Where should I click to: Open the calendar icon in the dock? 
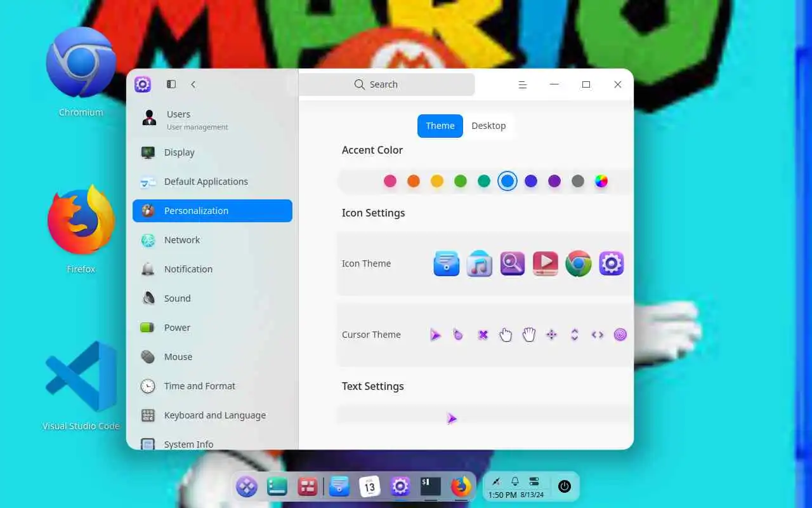click(x=370, y=487)
